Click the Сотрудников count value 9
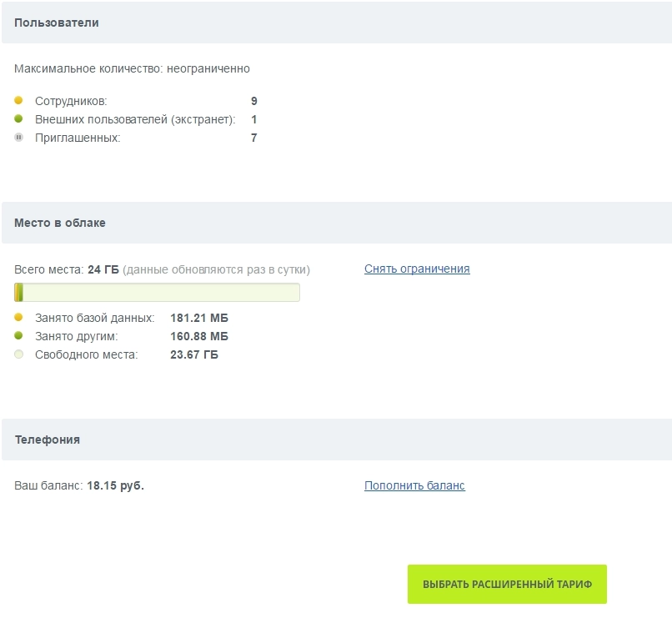This screenshot has width=672, height=618. coord(253,101)
